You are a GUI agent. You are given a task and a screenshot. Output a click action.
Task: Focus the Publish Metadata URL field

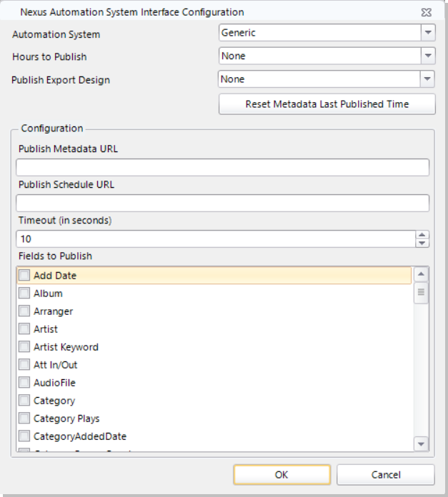tap(223, 167)
